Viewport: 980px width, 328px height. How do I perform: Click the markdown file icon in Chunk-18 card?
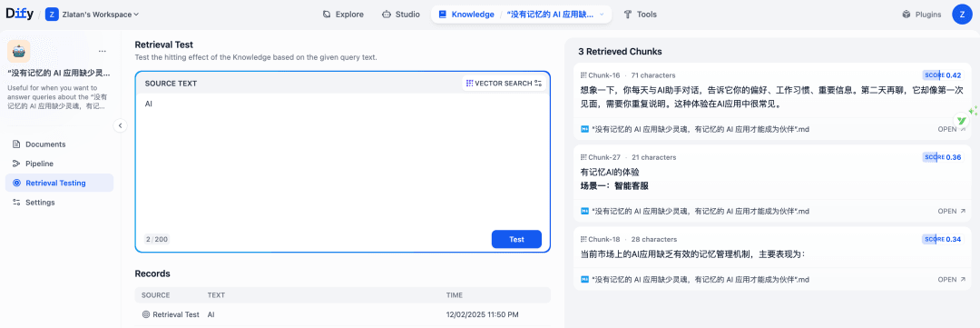tap(585, 279)
